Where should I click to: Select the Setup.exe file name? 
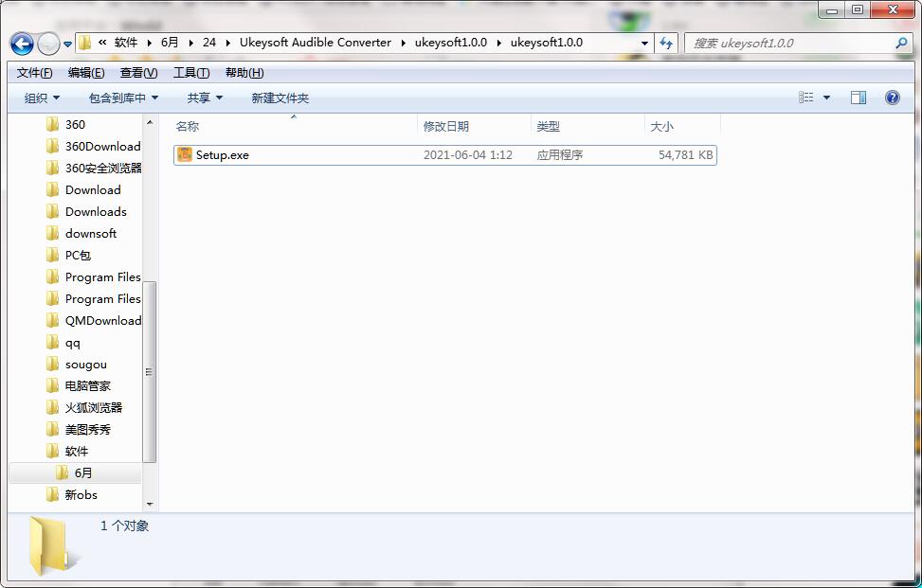pos(223,155)
